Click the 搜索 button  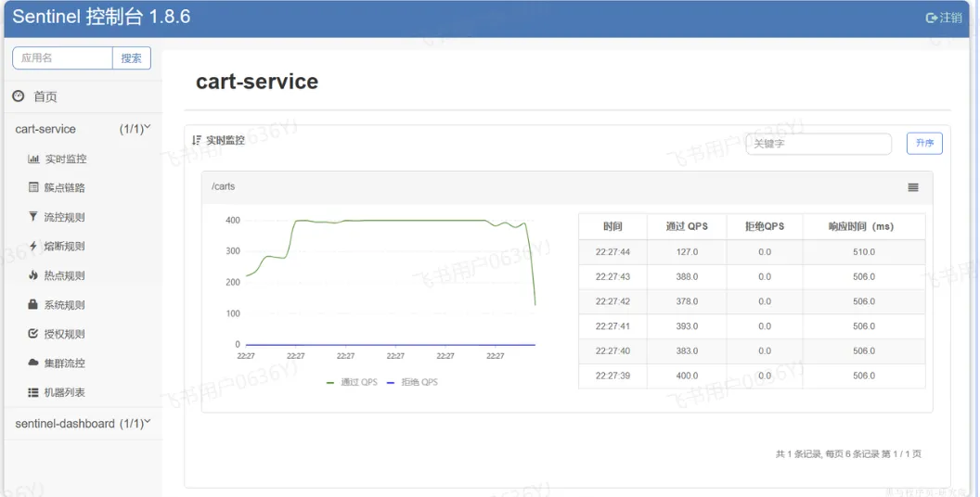coord(131,58)
